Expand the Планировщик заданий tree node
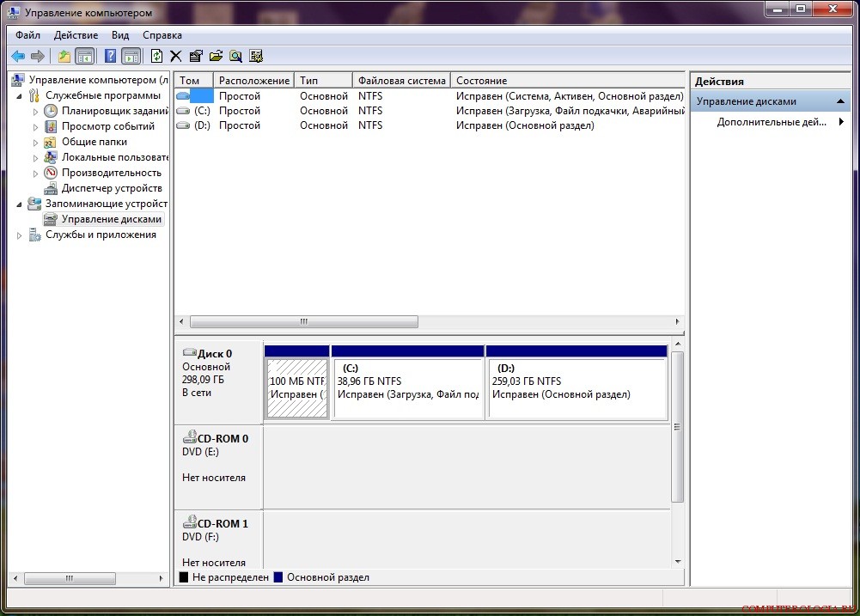Screen dimensions: 860x616 click(35, 112)
